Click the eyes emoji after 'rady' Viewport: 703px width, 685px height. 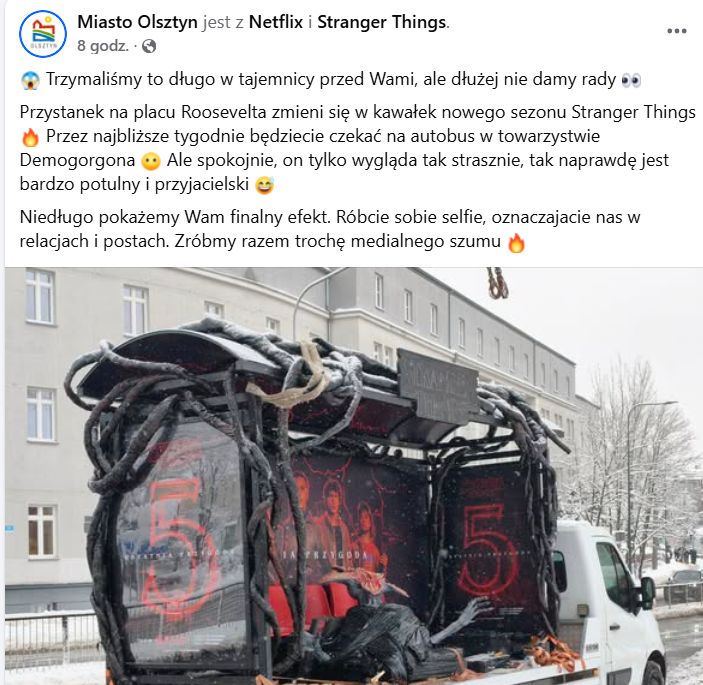tap(632, 81)
